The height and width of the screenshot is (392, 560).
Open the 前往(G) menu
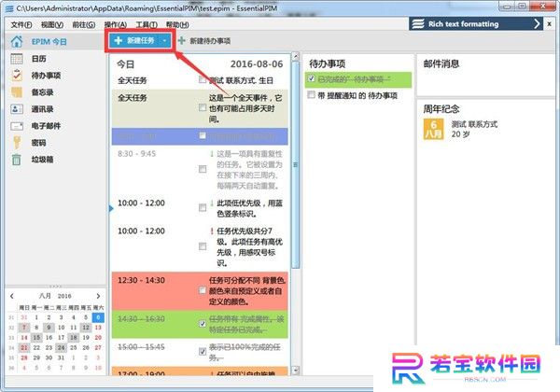[x=84, y=24]
